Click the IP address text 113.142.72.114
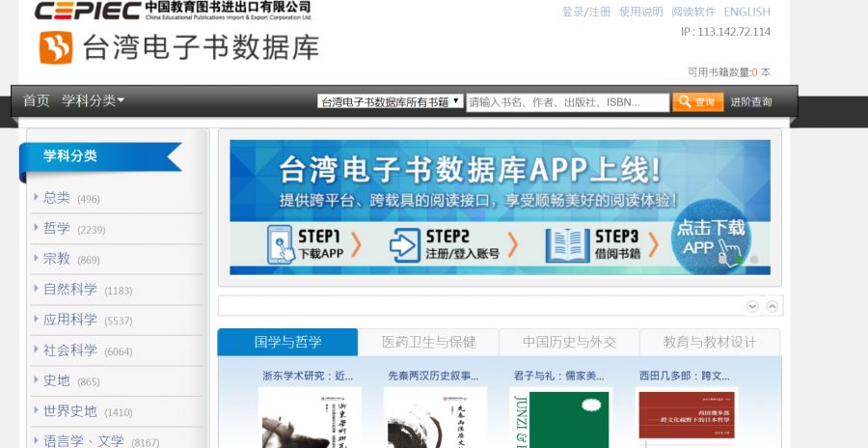Screen dimensions: 868x448 734,32
